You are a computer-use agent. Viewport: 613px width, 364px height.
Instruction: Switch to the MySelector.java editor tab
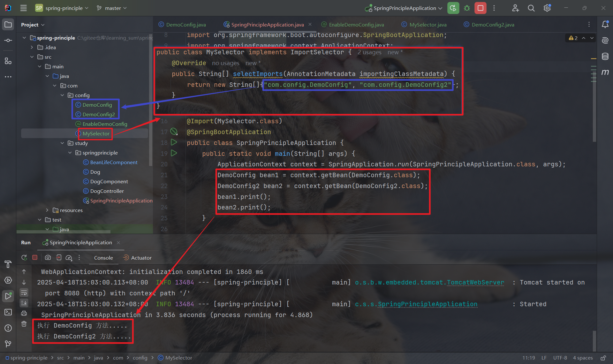pos(428,25)
